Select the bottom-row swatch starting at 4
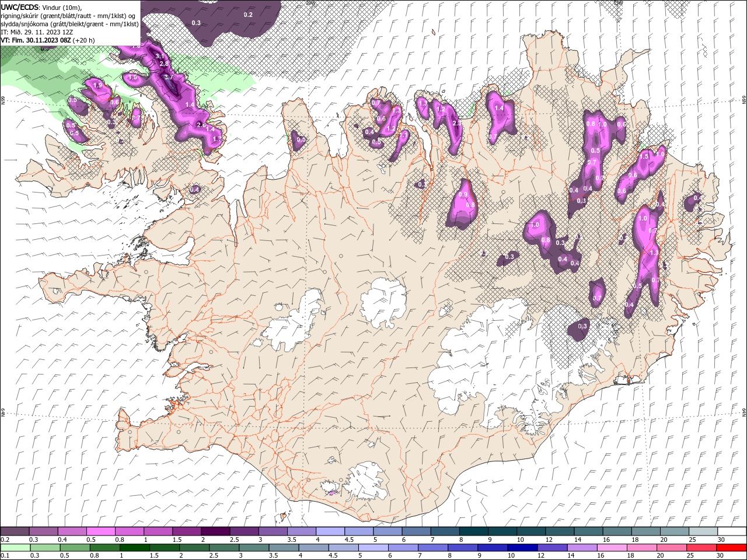The image size is (747, 560). coord(314,548)
